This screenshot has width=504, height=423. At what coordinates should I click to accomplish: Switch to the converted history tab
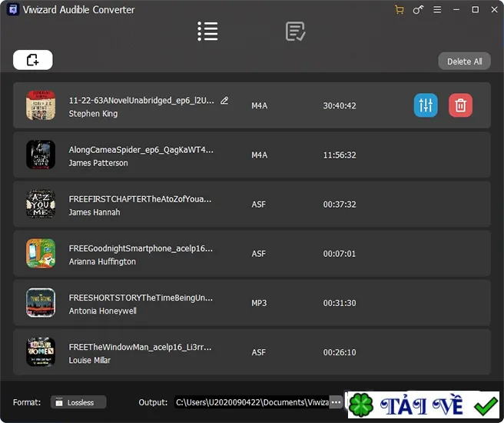[296, 32]
